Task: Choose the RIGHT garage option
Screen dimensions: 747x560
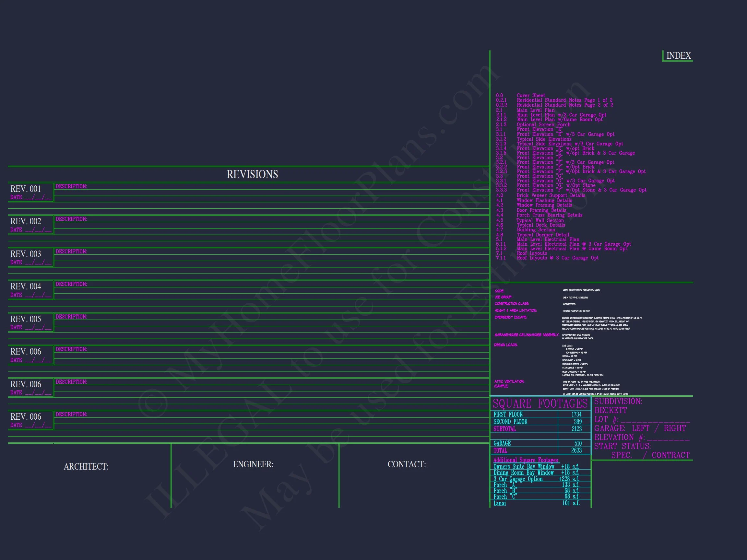Action: click(675, 428)
